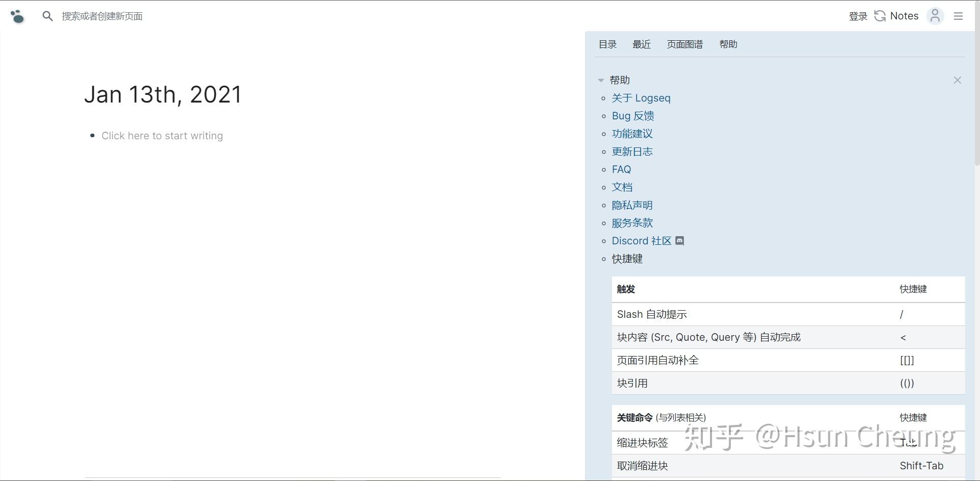The image size is (980, 481).
Task: Open the 页面图谱 tab
Action: pos(684,44)
